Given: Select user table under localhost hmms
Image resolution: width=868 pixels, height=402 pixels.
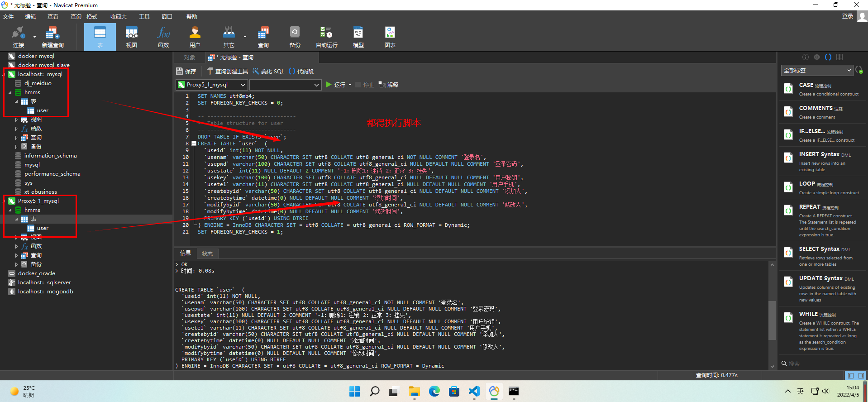Looking at the screenshot, I should 43,110.
